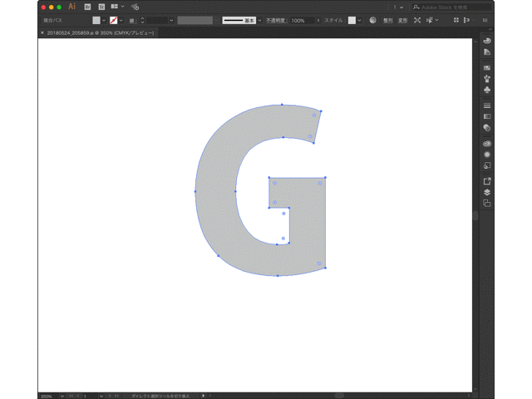Viewport: 532px width, 399px height.
Task: Click the 整列 align button
Action: (x=388, y=21)
